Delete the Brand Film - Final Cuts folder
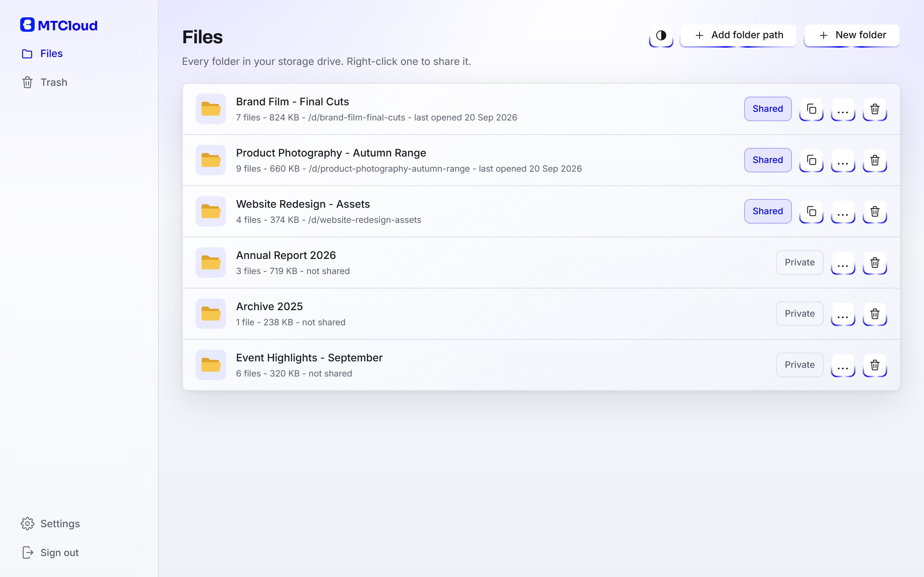The width and height of the screenshot is (924, 577). point(875,109)
